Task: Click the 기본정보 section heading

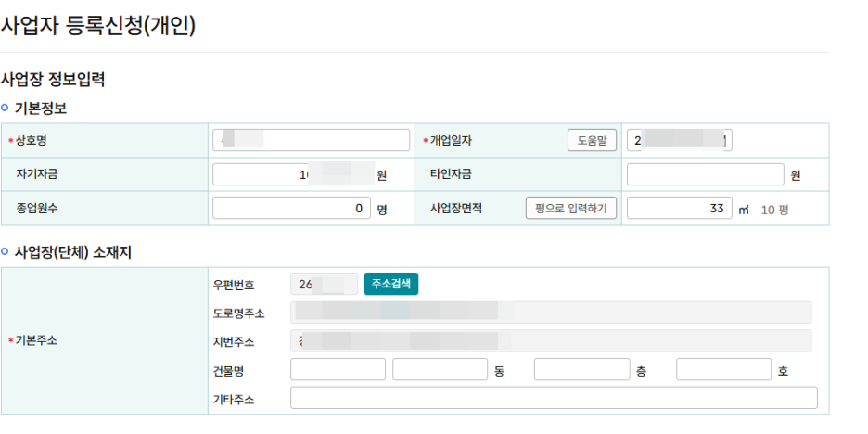Action: tap(40, 108)
